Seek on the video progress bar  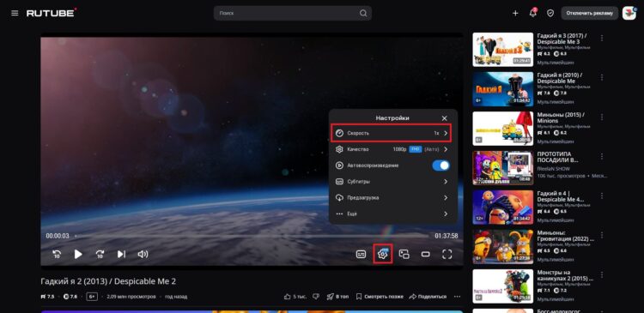(x=252, y=236)
